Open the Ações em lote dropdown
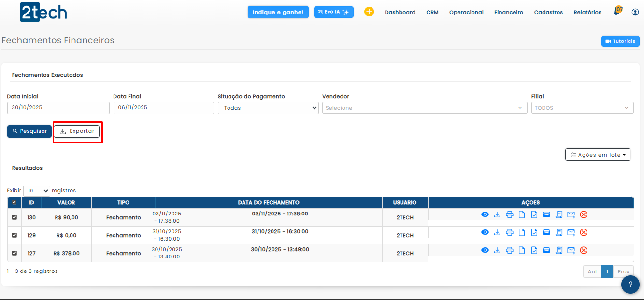 point(598,155)
